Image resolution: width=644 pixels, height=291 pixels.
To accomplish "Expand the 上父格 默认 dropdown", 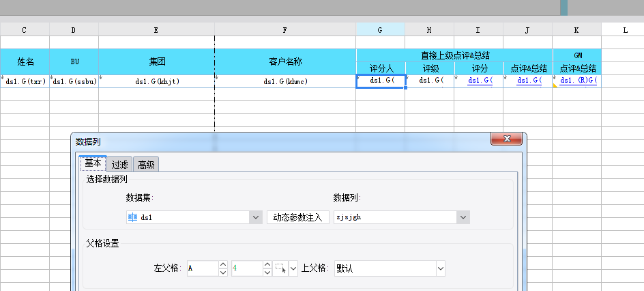I will pyautogui.click(x=441, y=268).
